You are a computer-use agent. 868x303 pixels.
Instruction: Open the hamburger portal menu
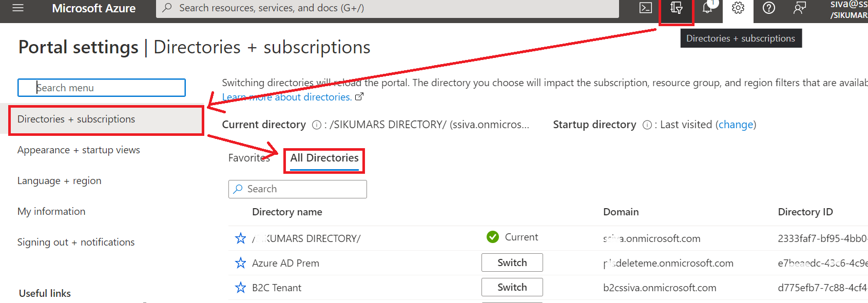tap(18, 8)
